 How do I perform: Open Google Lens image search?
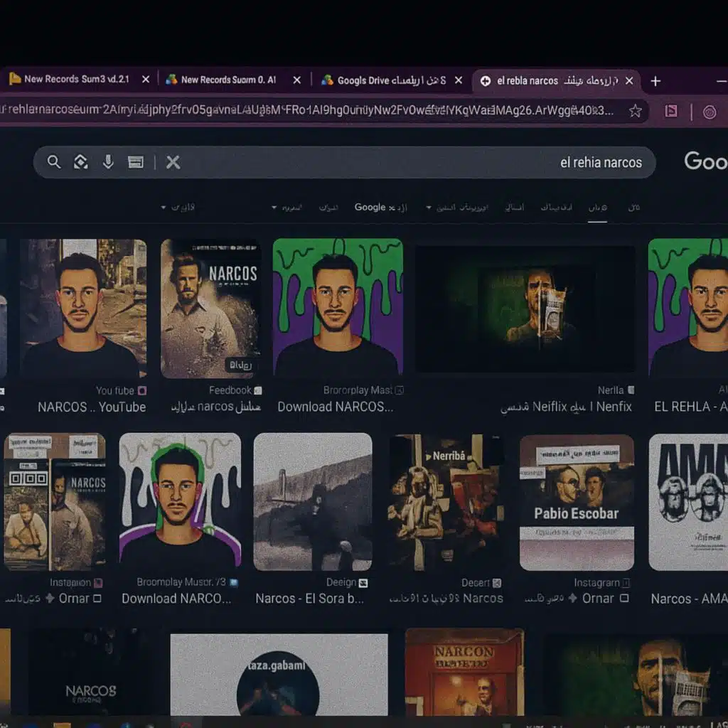click(x=81, y=162)
